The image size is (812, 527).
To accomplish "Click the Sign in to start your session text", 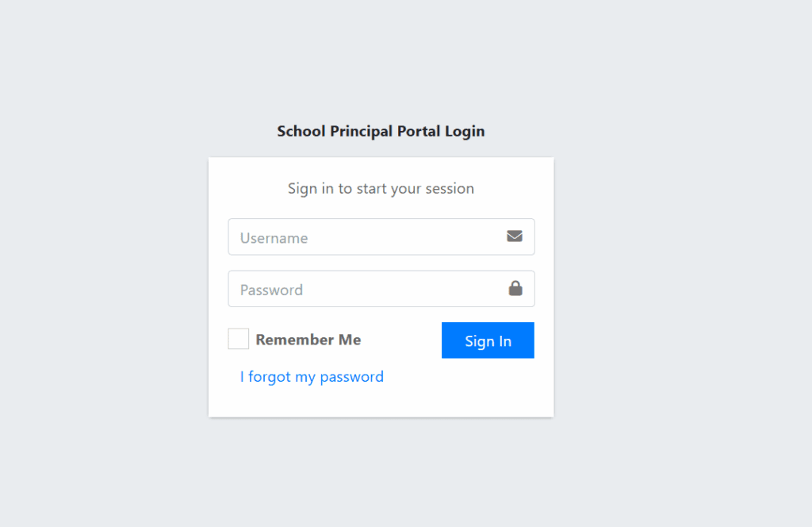I will point(381,188).
